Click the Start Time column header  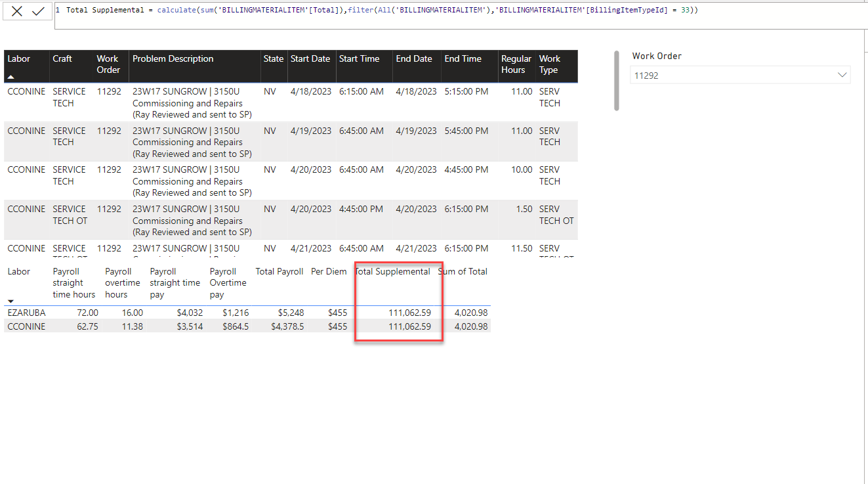pos(360,58)
